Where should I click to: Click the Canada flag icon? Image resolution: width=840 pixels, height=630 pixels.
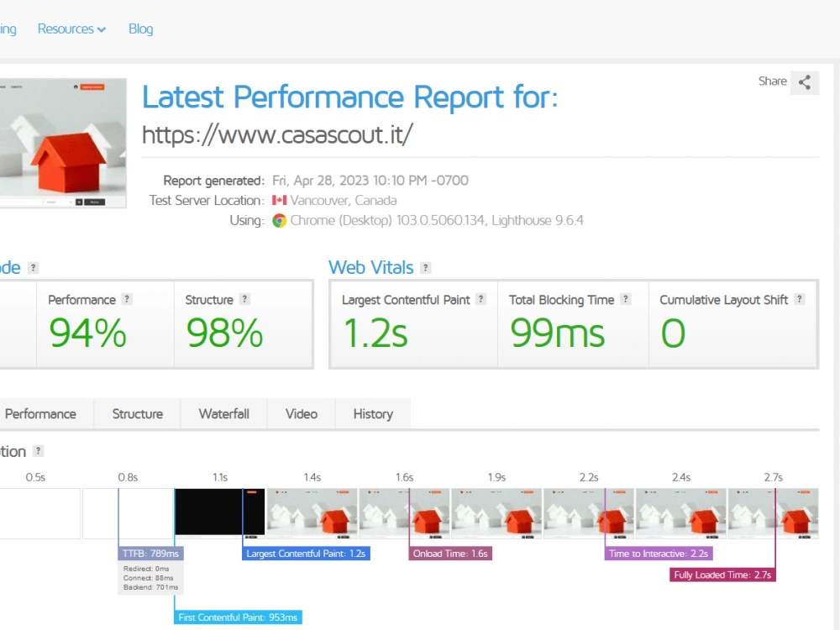(279, 201)
